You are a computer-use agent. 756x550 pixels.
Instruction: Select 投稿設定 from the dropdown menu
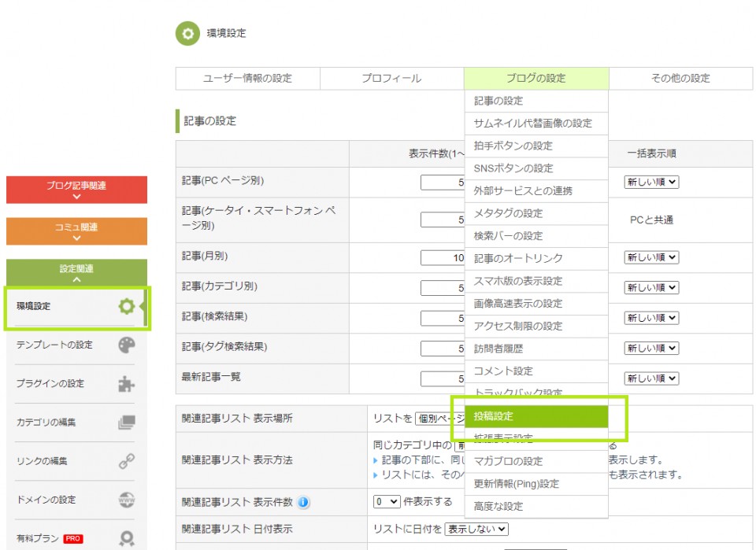point(536,416)
